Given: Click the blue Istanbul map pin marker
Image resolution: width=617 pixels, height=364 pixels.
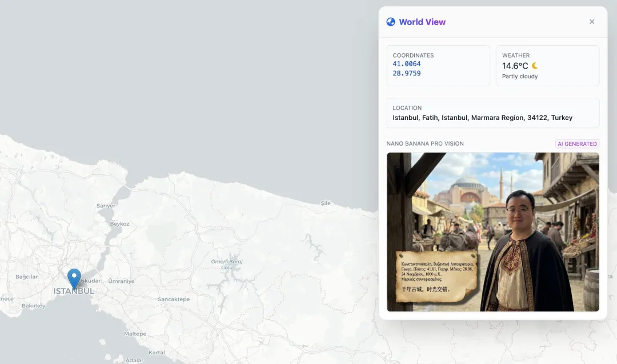Looking at the screenshot, I should click(x=74, y=278).
